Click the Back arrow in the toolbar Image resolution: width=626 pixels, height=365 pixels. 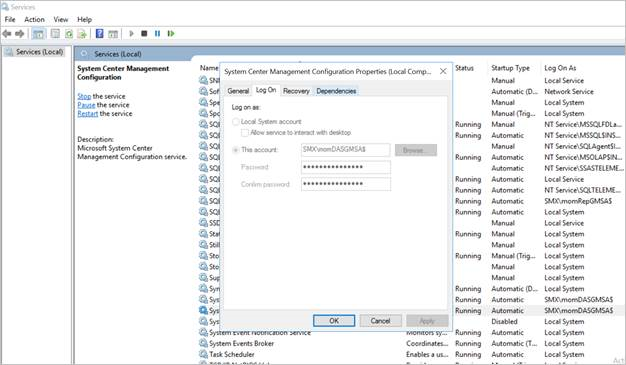click(6, 34)
